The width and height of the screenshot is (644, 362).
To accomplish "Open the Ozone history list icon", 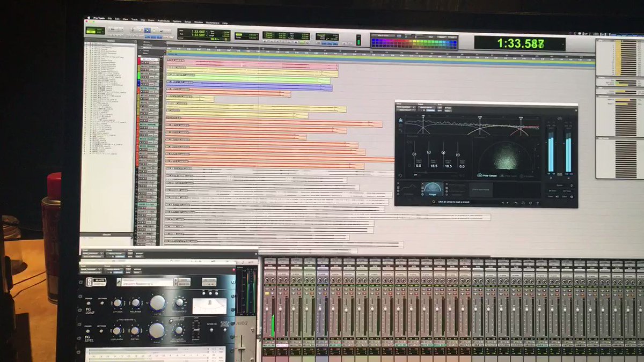I will 523,203.
